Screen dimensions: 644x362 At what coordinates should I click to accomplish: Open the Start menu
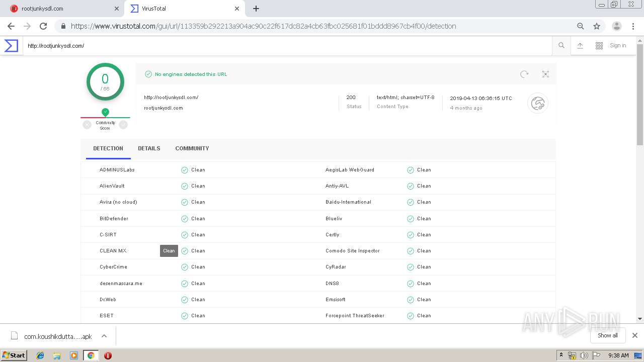14,355
